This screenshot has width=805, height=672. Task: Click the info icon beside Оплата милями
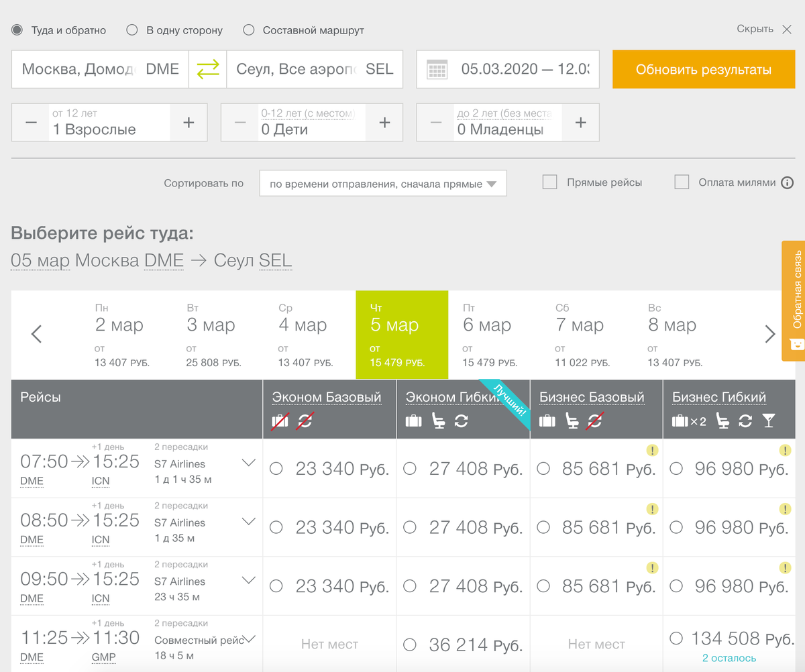pyautogui.click(x=788, y=182)
